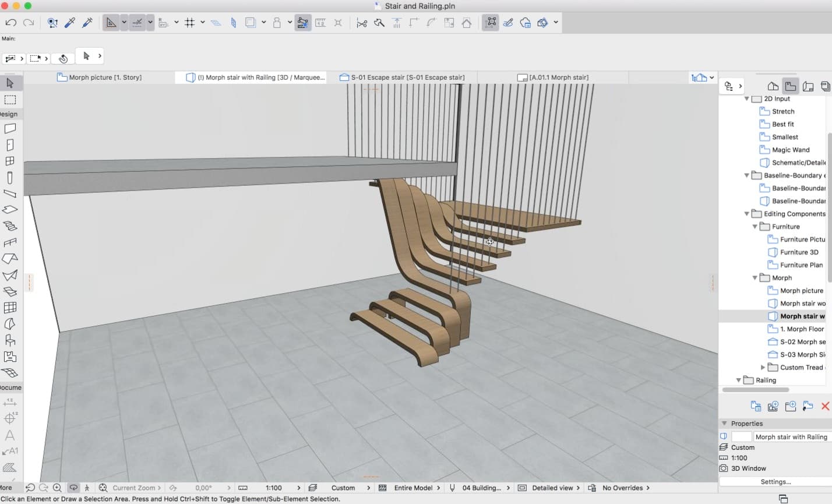
Task: Pick the Morph tool from the left toolbox
Action: click(x=9, y=291)
